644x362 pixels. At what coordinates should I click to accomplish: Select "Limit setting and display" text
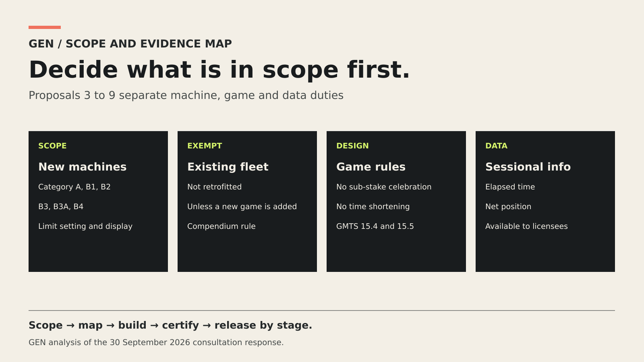click(85, 226)
